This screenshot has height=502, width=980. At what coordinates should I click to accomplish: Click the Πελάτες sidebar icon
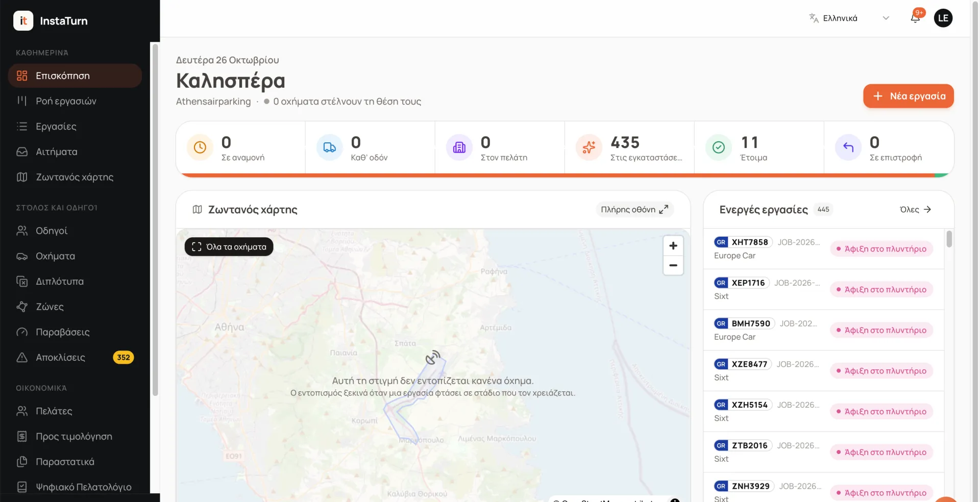tap(22, 411)
